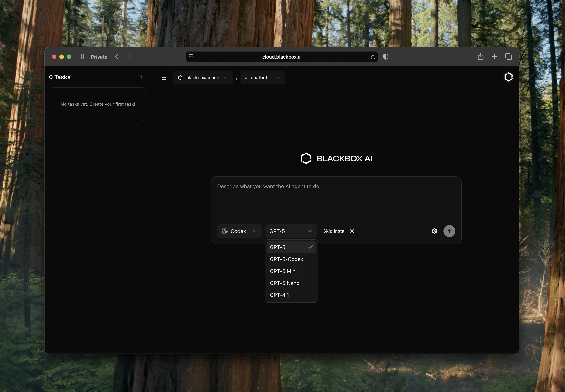Show the tab overview icon
Screen dimensions: 565x392
coord(508,57)
